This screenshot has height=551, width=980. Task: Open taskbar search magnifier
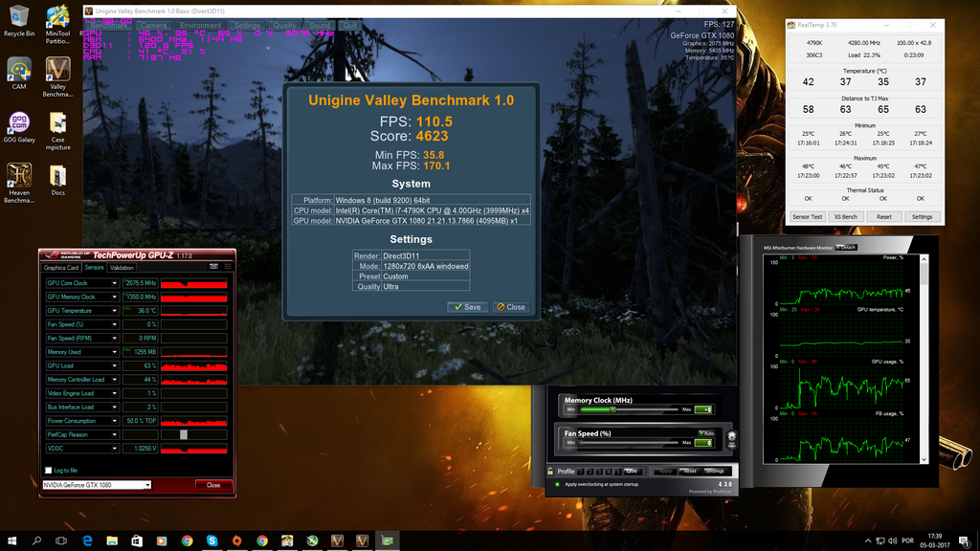(x=36, y=540)
